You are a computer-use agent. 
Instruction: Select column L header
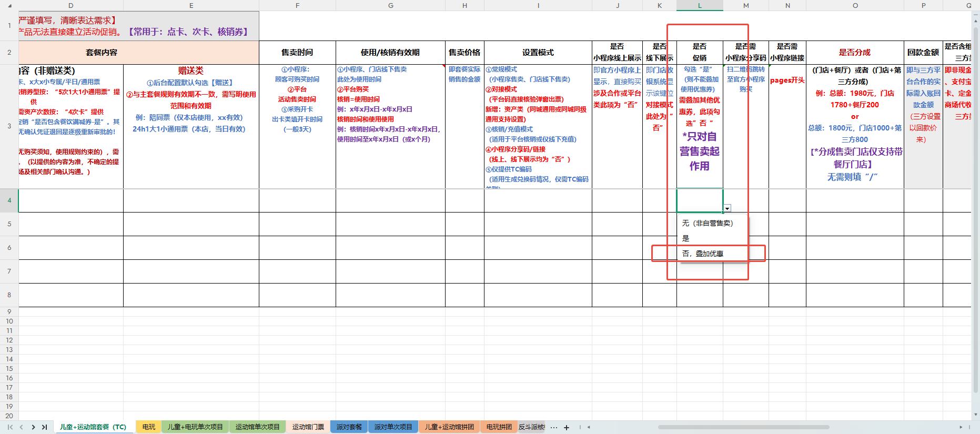[x=700, y=6]
